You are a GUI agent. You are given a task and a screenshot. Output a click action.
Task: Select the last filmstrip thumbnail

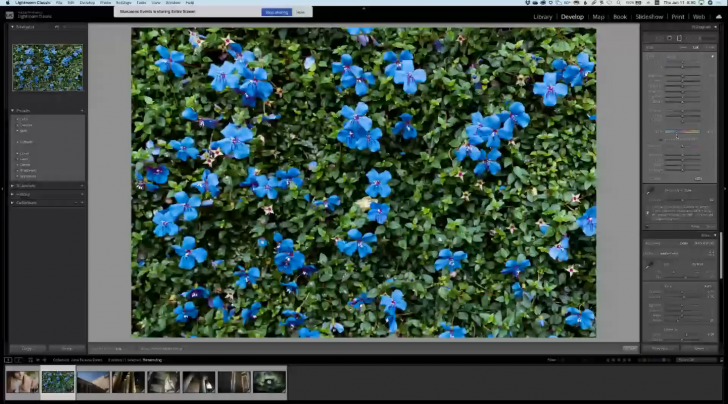tap(269, 382)
